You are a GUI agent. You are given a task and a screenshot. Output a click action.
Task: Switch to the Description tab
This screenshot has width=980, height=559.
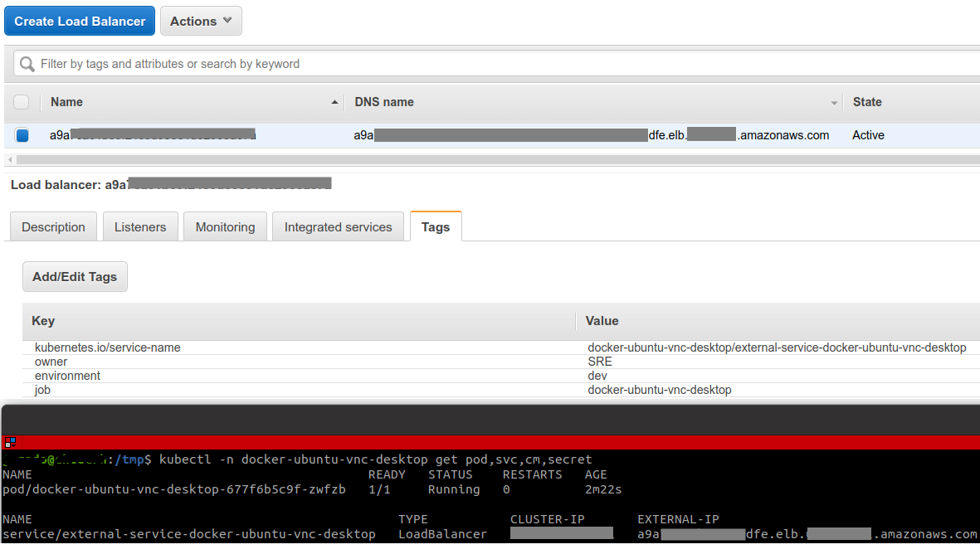53,227
